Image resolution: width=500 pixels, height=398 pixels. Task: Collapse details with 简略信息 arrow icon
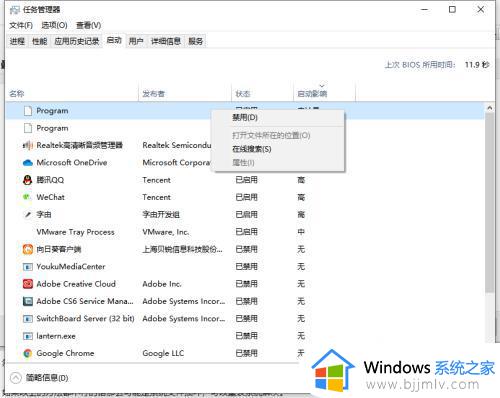(x=15, y=378)
